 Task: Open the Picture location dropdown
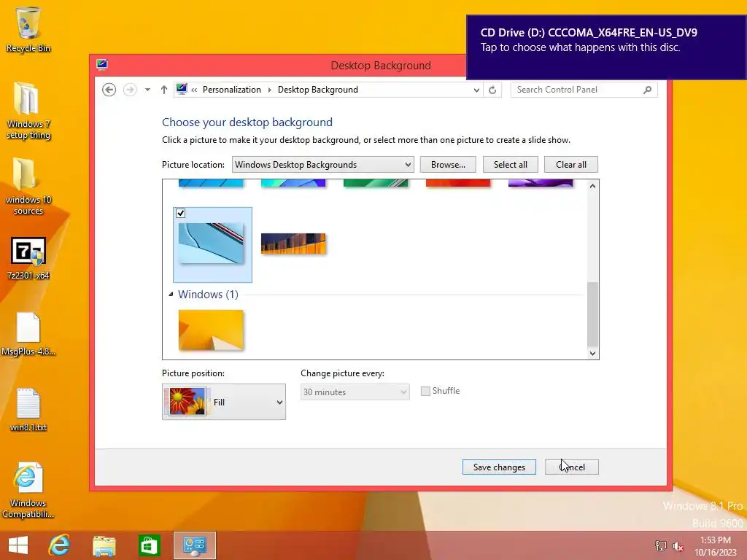[323, 165]
